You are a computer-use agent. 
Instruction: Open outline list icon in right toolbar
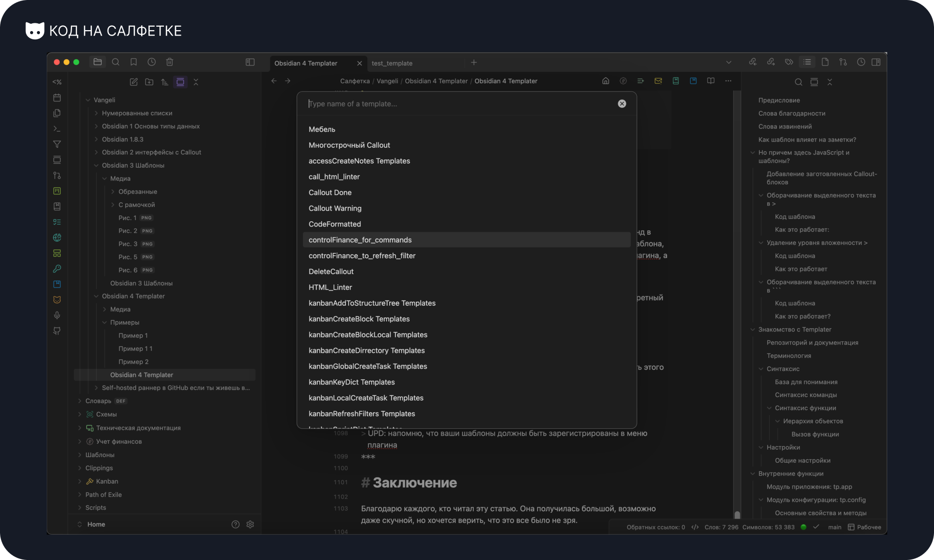808,62
